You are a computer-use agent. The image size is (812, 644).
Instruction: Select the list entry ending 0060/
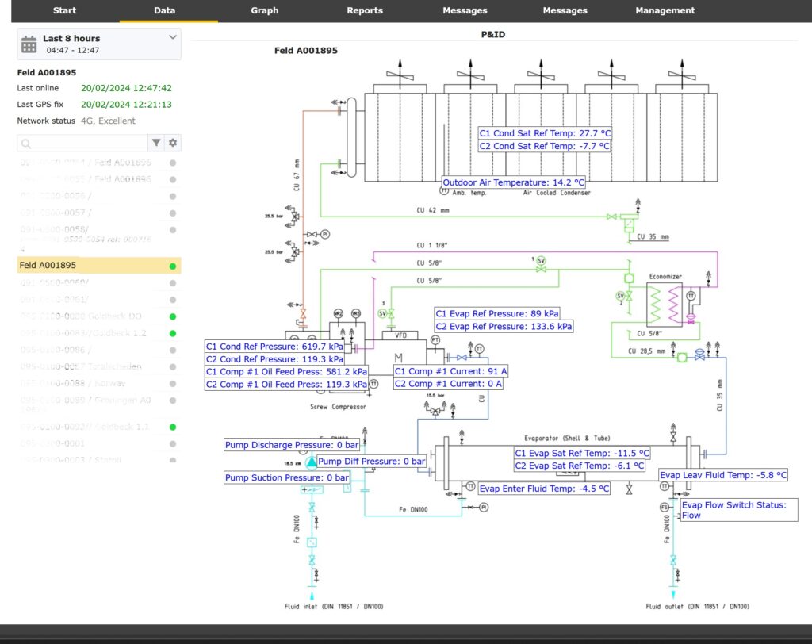[x=99, y=283]
